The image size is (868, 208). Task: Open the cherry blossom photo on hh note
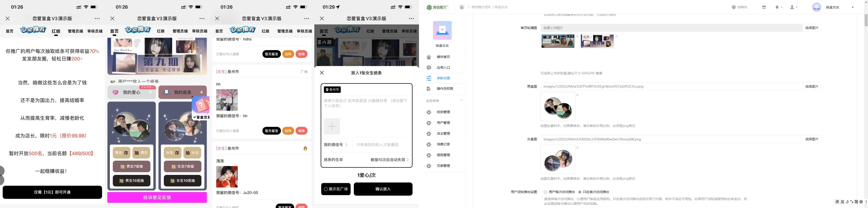tap(227, 100)
